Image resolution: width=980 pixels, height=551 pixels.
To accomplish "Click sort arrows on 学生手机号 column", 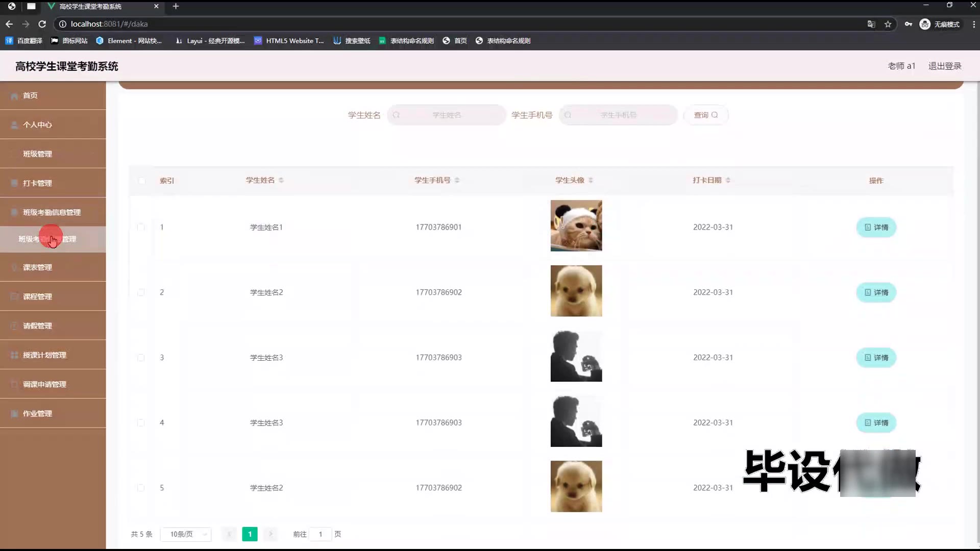I will 457,180.
